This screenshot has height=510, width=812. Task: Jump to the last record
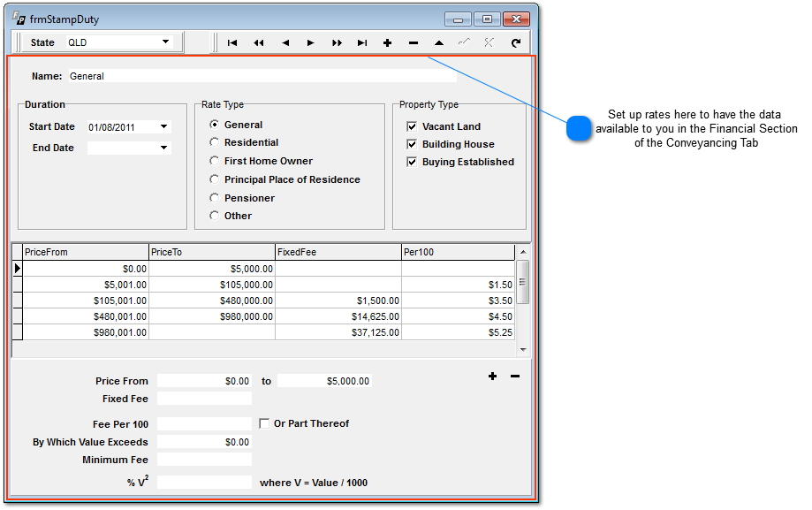click(x=362, y=42)
